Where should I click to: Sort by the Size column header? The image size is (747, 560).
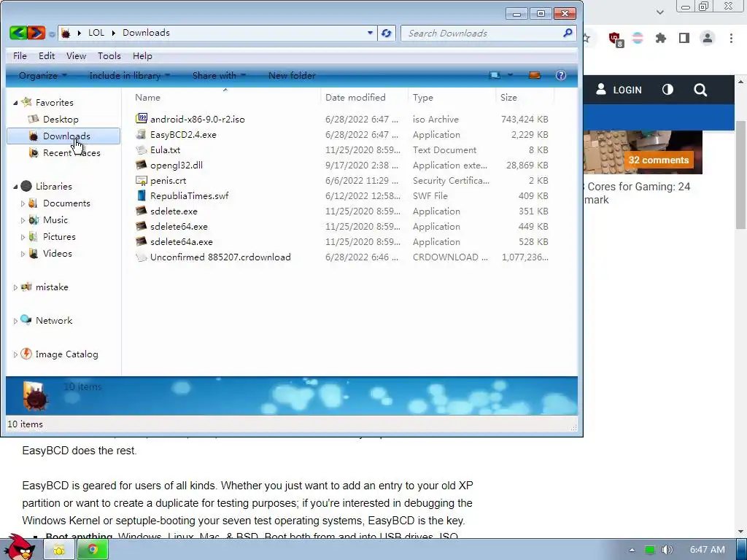click(508, 97)
